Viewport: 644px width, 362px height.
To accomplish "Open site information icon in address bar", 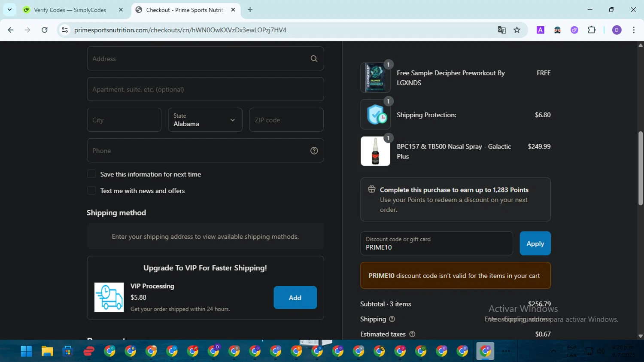I will (x=65, y=30).
